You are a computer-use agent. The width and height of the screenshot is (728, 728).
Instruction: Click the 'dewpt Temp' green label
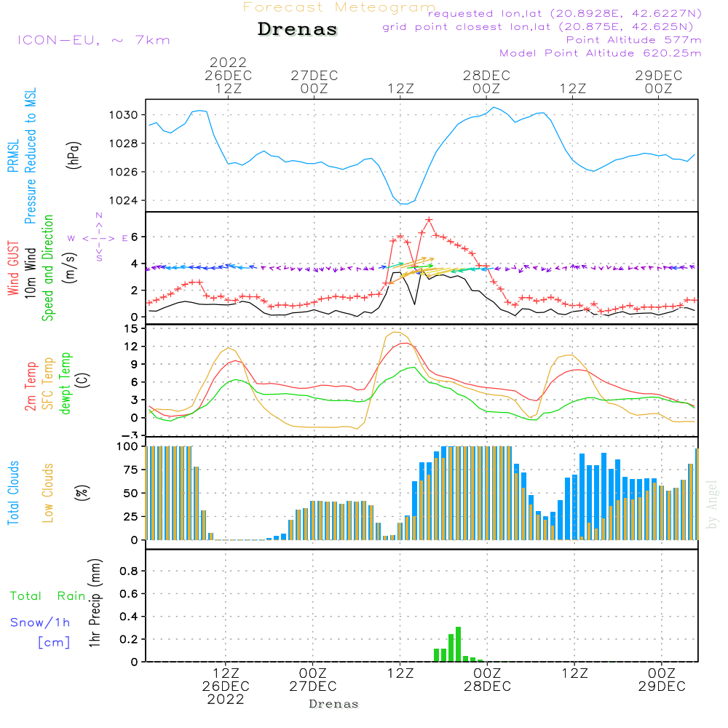pyautogui.click(x=65, y=383)
